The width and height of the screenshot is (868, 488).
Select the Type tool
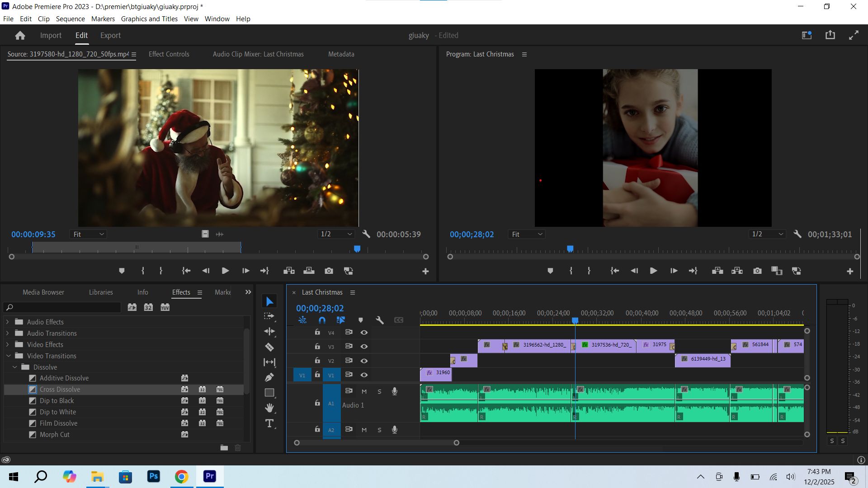coord(269,423)
